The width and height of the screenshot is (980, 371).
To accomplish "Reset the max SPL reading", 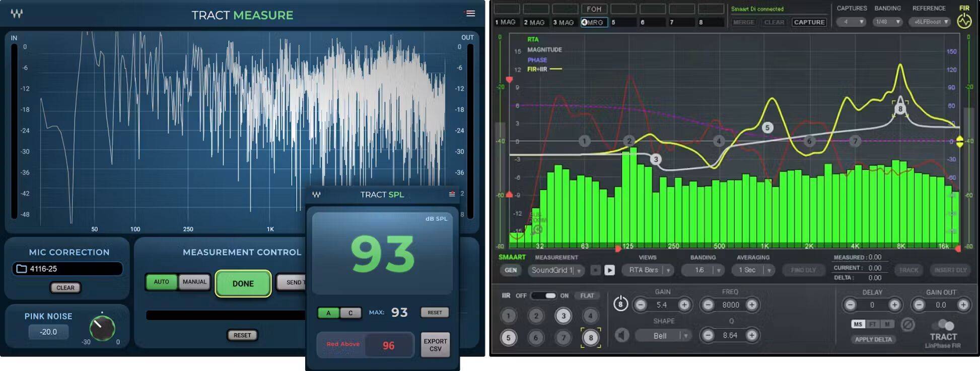I will coord(435,313).
